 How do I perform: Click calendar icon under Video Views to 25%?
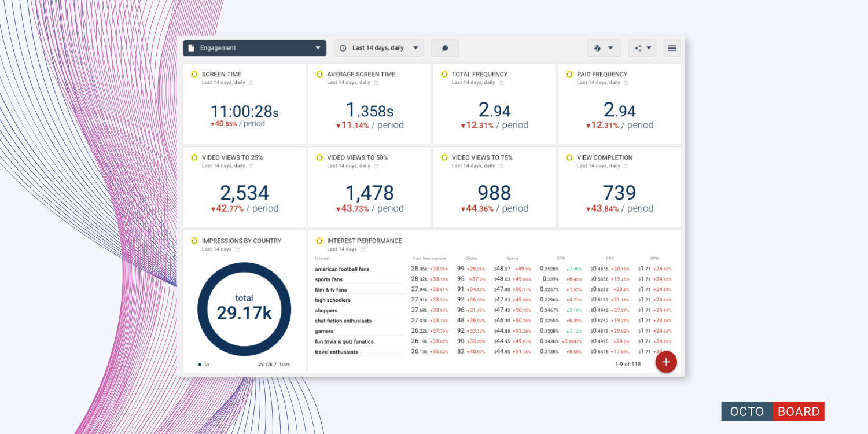[251, 166]
